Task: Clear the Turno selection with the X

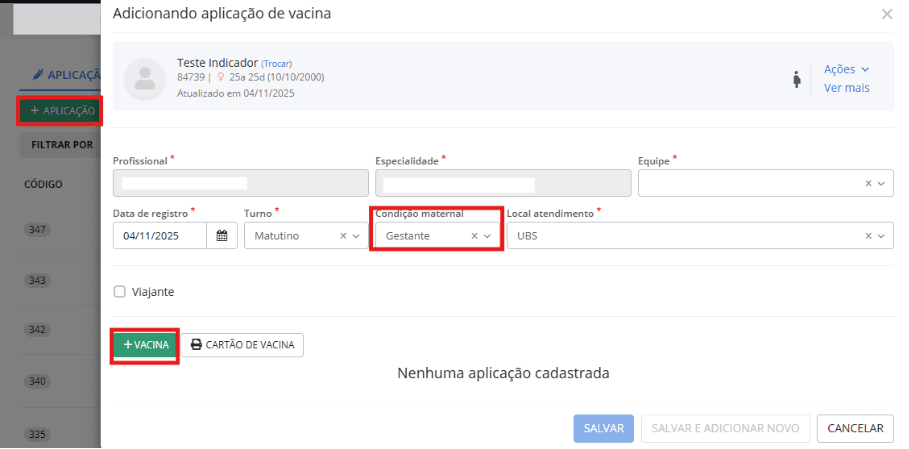Action: (x=343, y=236)
